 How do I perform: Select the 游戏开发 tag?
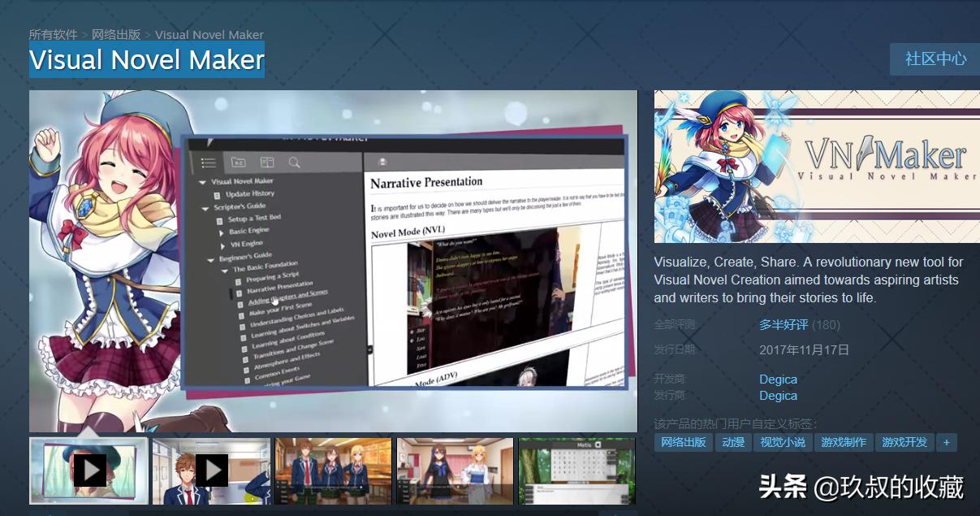(x=904, y=443)
